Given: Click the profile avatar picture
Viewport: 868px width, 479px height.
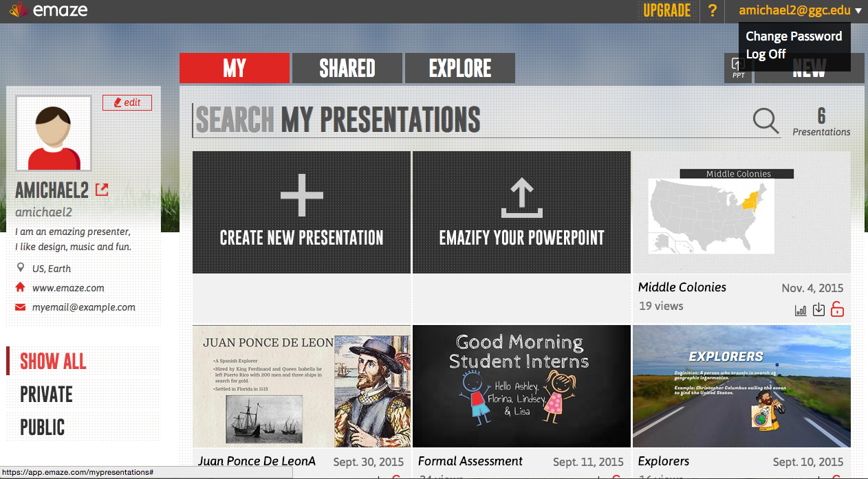Looking at the screenshot, I should 54,133.
